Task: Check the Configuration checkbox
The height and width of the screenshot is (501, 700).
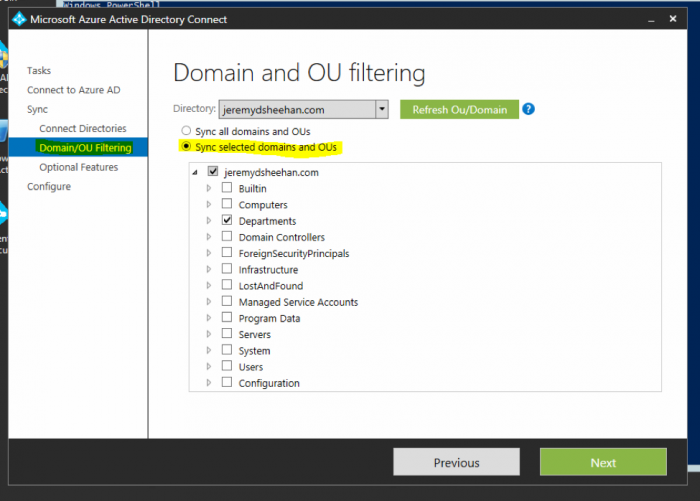Action: point(227,382)
